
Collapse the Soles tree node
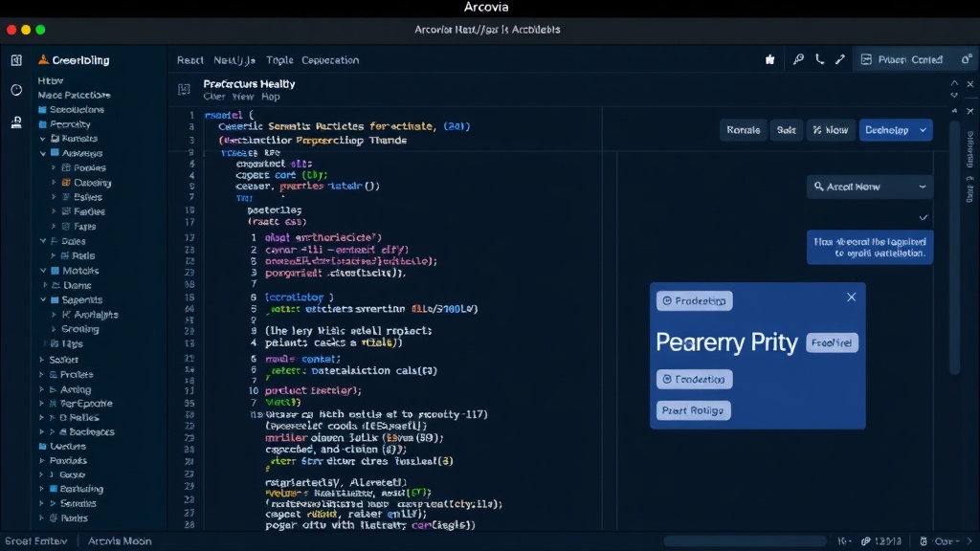point(43,241)
